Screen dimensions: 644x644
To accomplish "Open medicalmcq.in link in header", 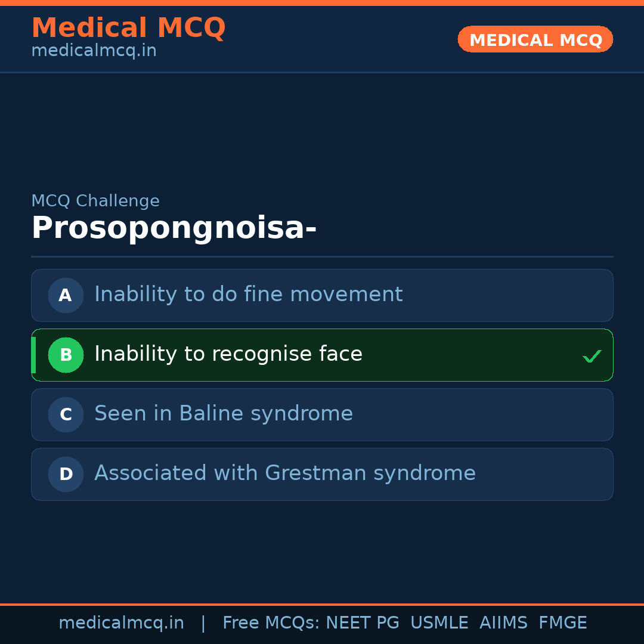I will pyautogui.click(x=94, y=51).
